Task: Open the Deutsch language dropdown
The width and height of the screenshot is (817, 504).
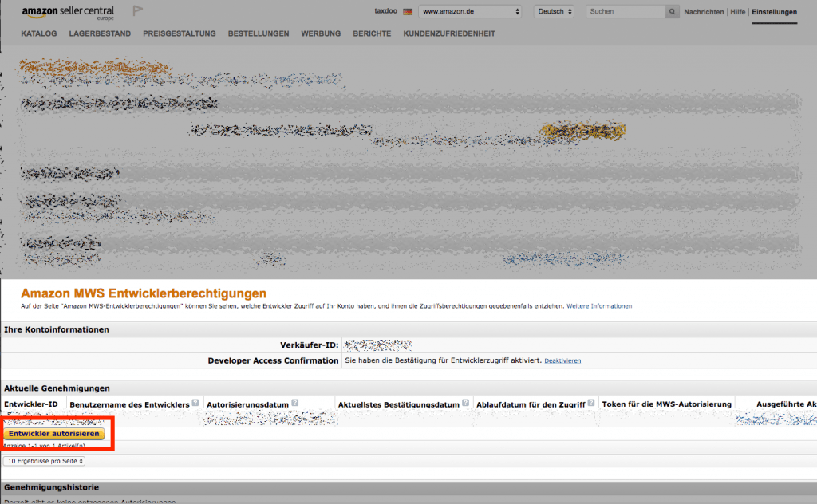Action: click(x=554, y=11)
